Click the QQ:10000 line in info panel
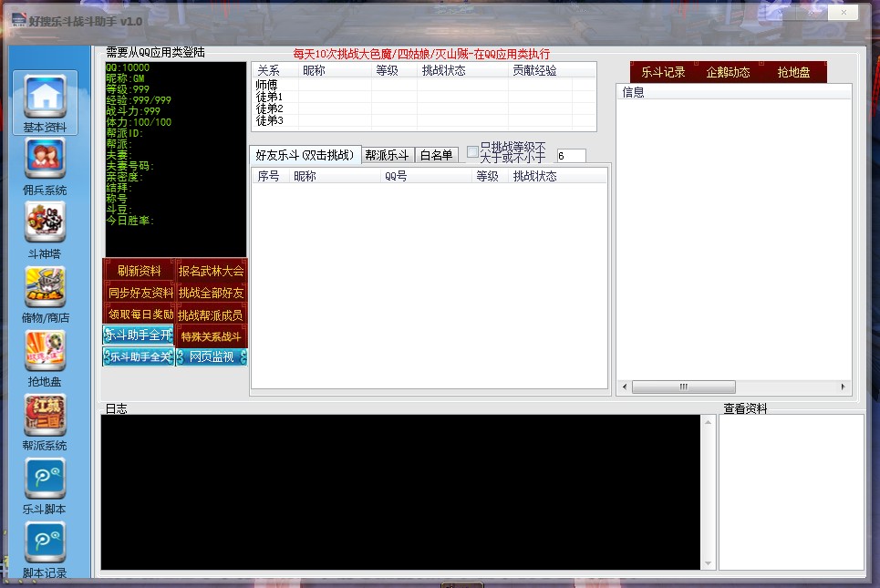 tap(128, 67)
